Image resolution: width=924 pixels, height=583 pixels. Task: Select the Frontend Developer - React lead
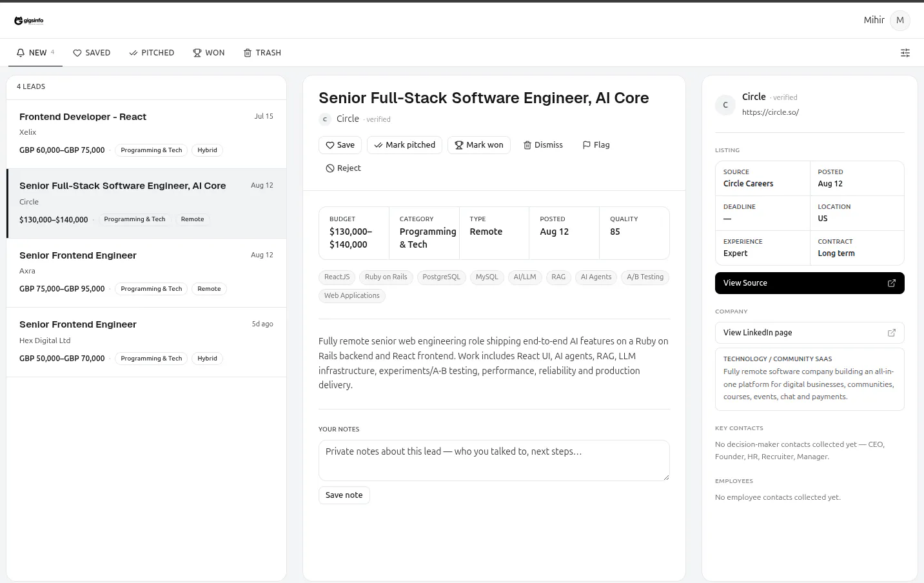[x=146, y=134]
